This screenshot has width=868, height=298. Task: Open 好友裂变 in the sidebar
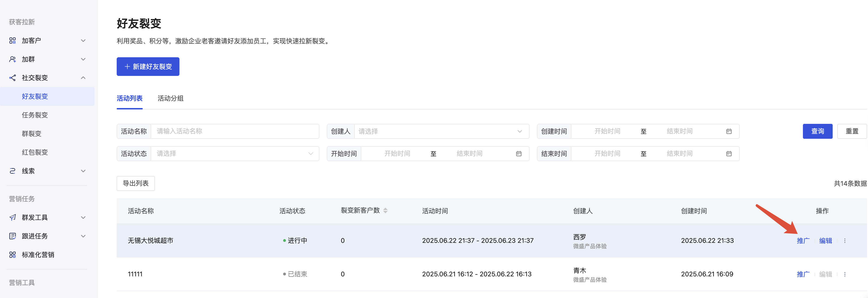(47, 97)
